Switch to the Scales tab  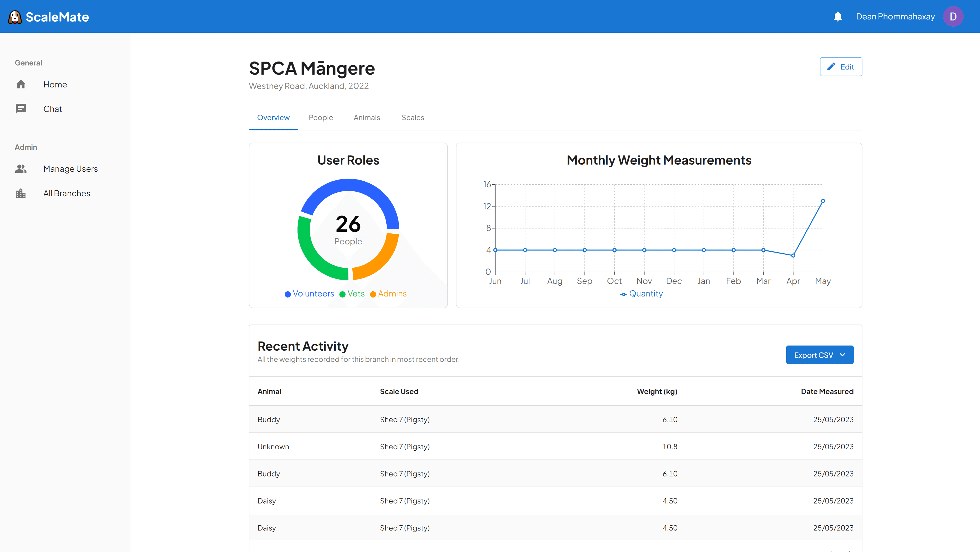[413, 118]
